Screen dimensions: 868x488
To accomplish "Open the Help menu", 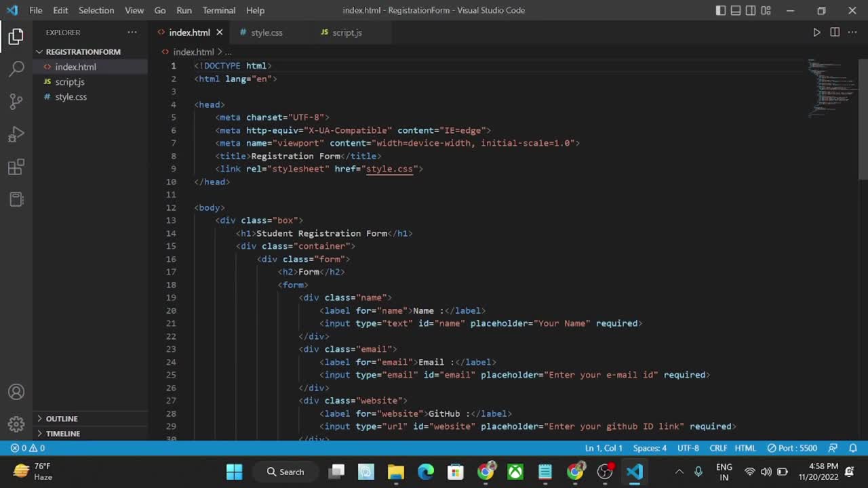I will coord(255,10).
